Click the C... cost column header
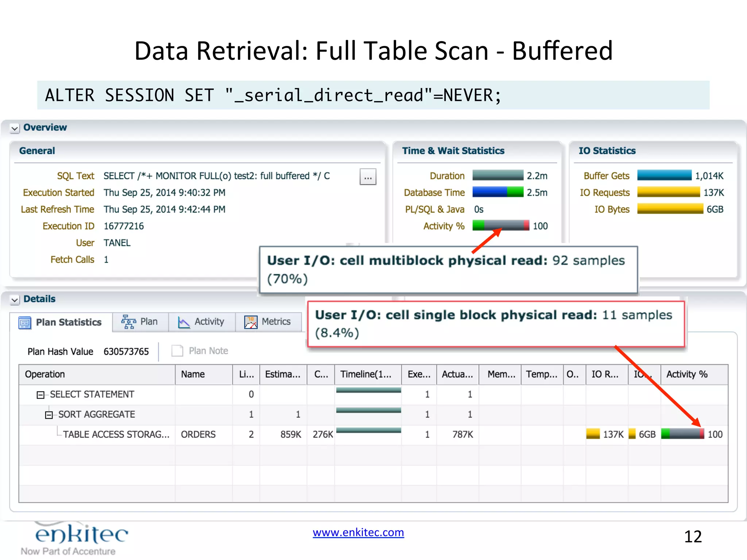Viewport: 747px width, 560px height. (321, 374)
